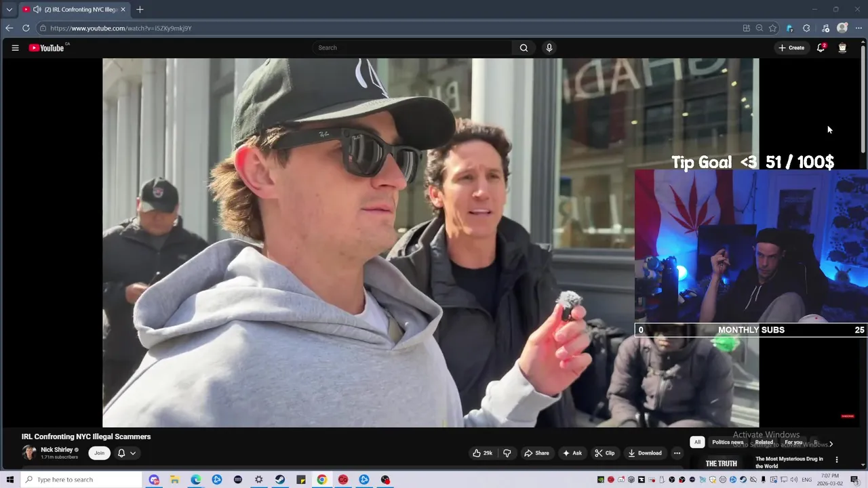Show more filter chips with the right chevron
Screen dimensions: 868x488
831,444
